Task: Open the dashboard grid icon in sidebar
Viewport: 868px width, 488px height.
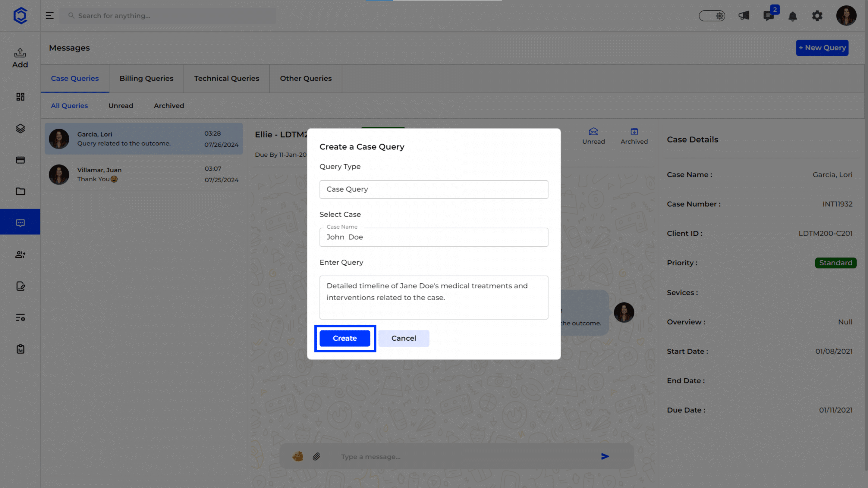Action: (20, 97)
